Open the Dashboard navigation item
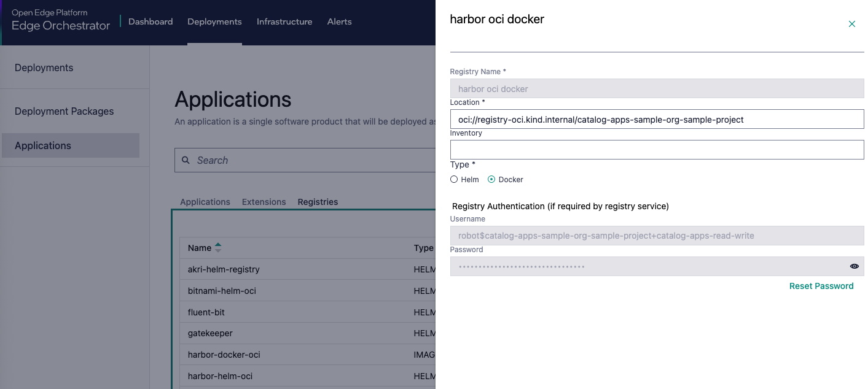 pos(150,21)
